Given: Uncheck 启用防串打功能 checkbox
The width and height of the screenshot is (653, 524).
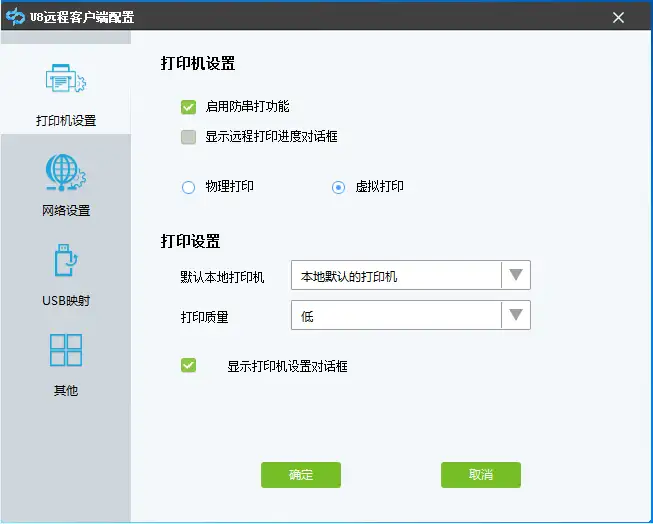Looking at the screenshot, I should tap(188, 107).
